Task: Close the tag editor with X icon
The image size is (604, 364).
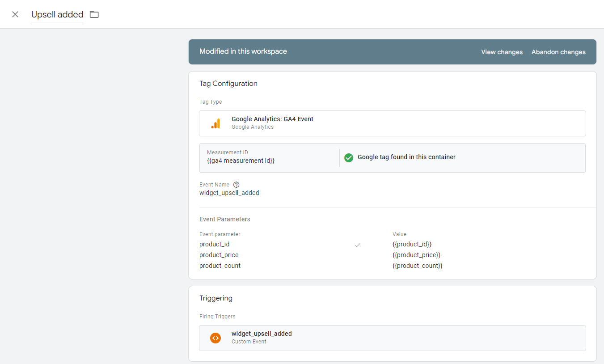Action: pyautogui.click(x=15, y=14)
